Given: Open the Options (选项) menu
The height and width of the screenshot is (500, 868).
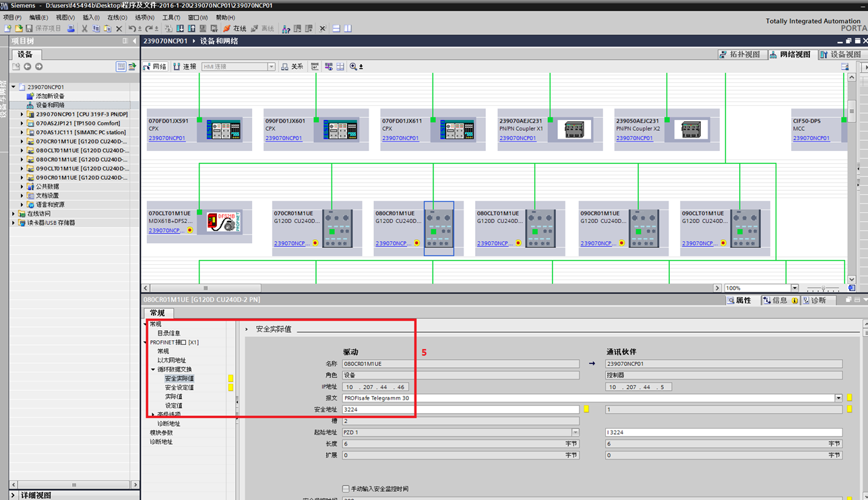Looking at the screenshot, I should click(x=144, y=18).
